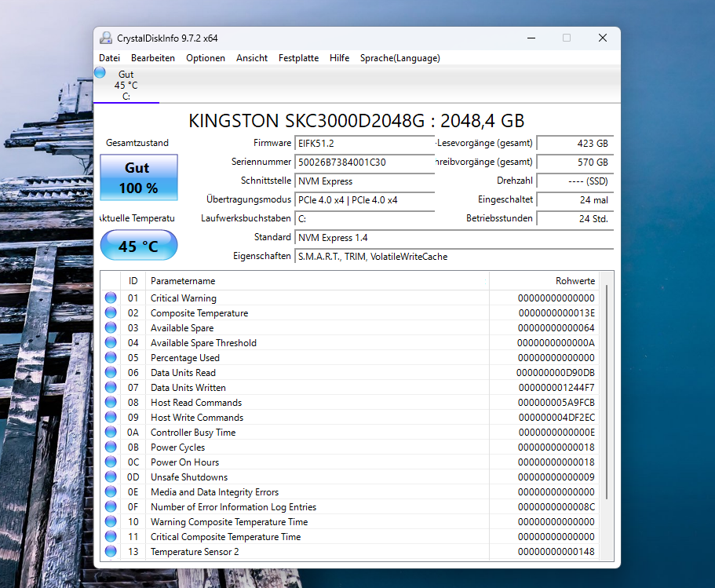715x588 pixels.
Task: Click status orb for Power Cycles row
Action: [x=111, y=447]
